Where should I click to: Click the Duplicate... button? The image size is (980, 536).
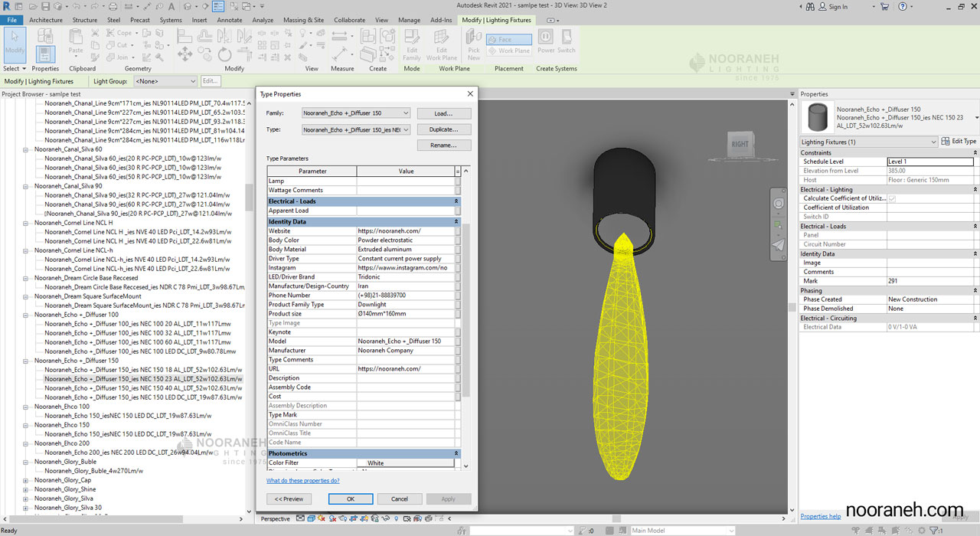443,129
